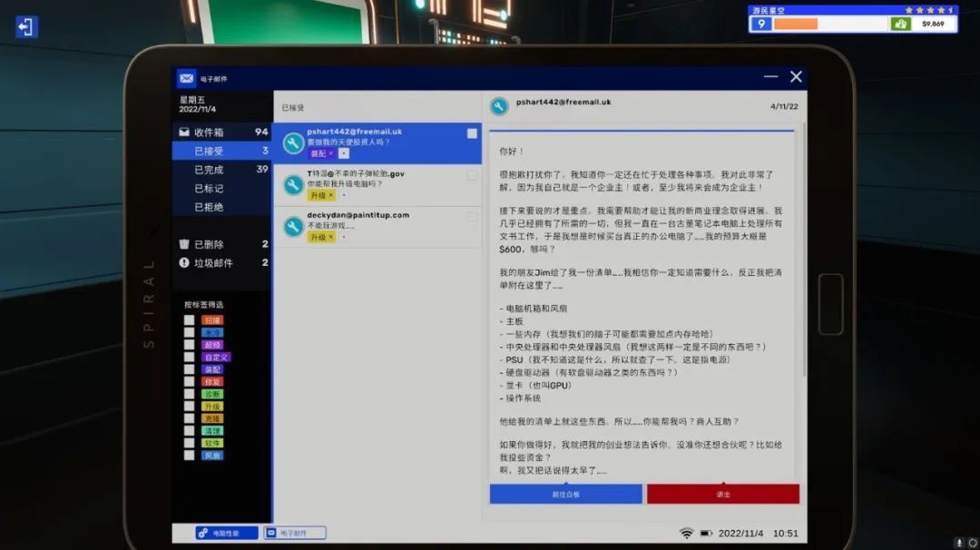Click the 按标签筛选 heading above the tag filters
980x550 pixels.
[x=204, y=304]
